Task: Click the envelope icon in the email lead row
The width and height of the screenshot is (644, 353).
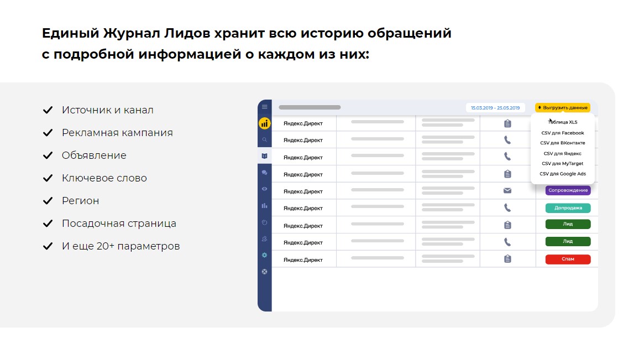Action: coord(507,190)
